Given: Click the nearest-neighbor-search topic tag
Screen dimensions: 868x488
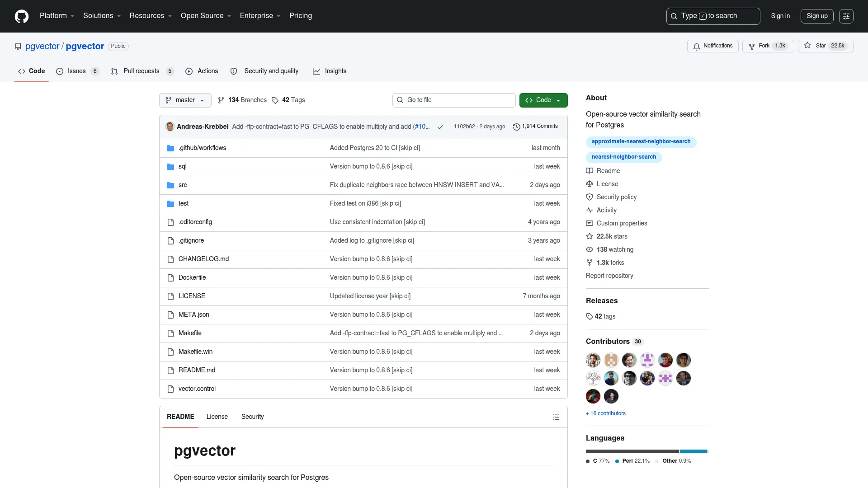Looking at the screenshot, I should coord(624,157).
